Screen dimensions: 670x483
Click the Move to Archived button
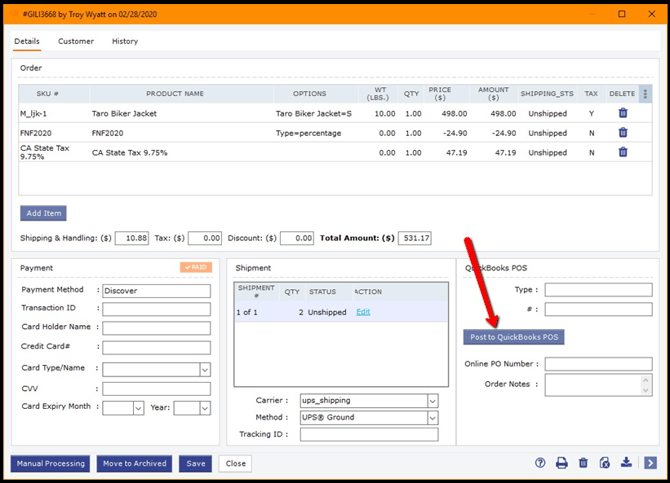pos(135,464)
